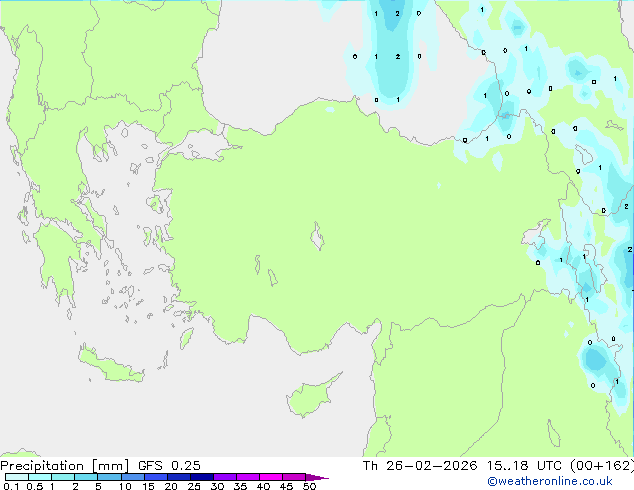Select the 0.5–1 mm legend color swatch

[x=40, y=477]
